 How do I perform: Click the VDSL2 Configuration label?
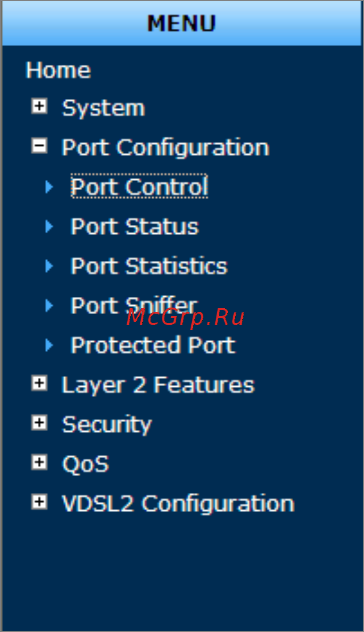click(178, 504)
